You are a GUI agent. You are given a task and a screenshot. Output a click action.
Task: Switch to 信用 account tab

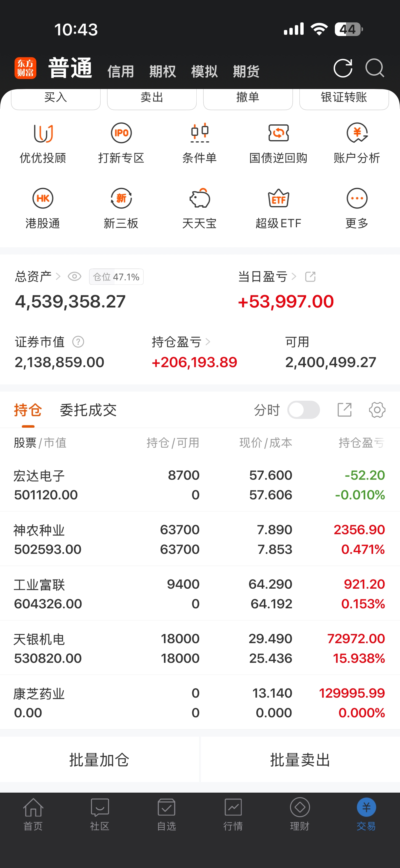click(121, 71)
